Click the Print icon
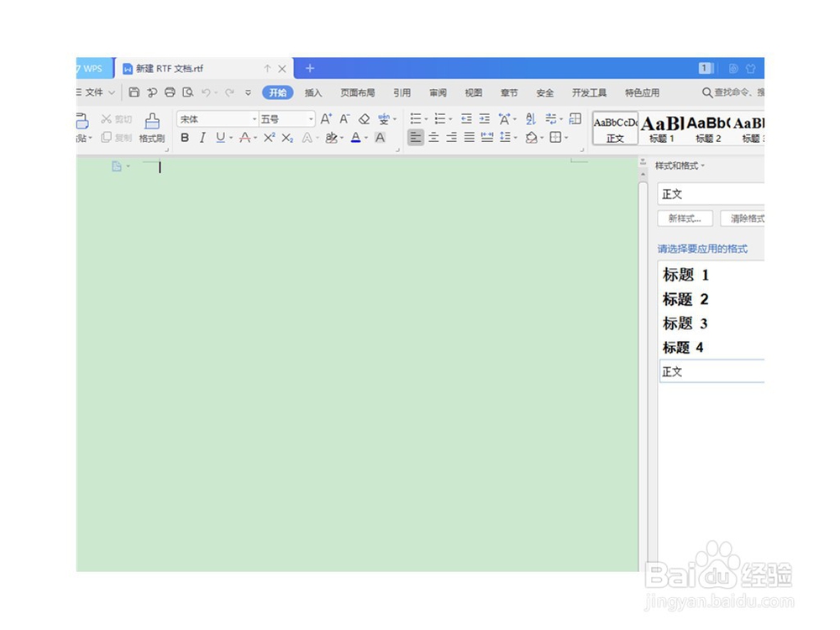The height and width of the screenshot is (630, 840). (x=170, y=92)
